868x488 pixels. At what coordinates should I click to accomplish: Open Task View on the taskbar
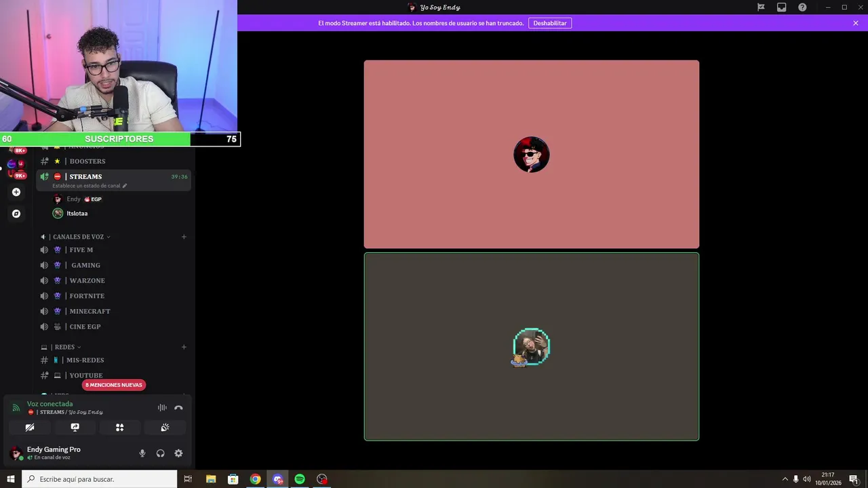[188, 479]
